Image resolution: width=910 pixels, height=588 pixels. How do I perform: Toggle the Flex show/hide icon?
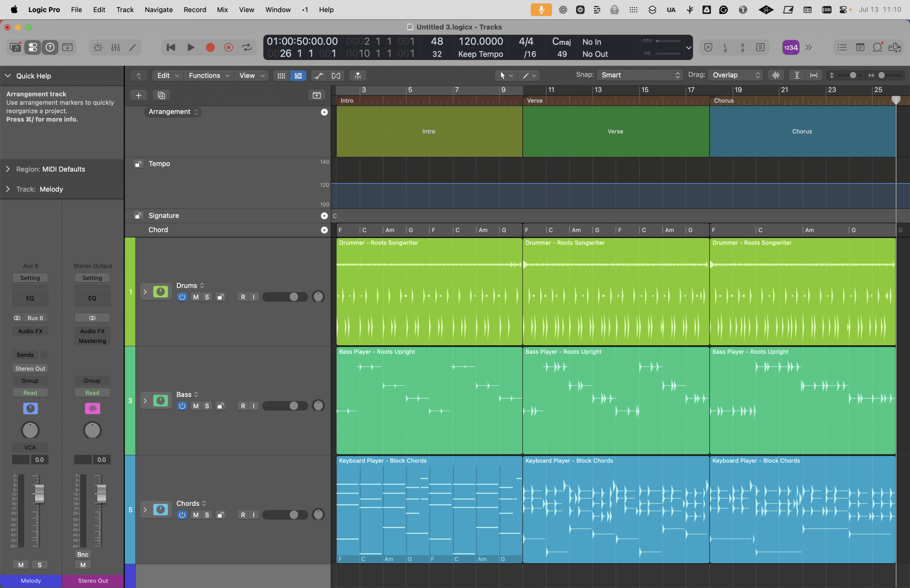[x=336, y=76]
